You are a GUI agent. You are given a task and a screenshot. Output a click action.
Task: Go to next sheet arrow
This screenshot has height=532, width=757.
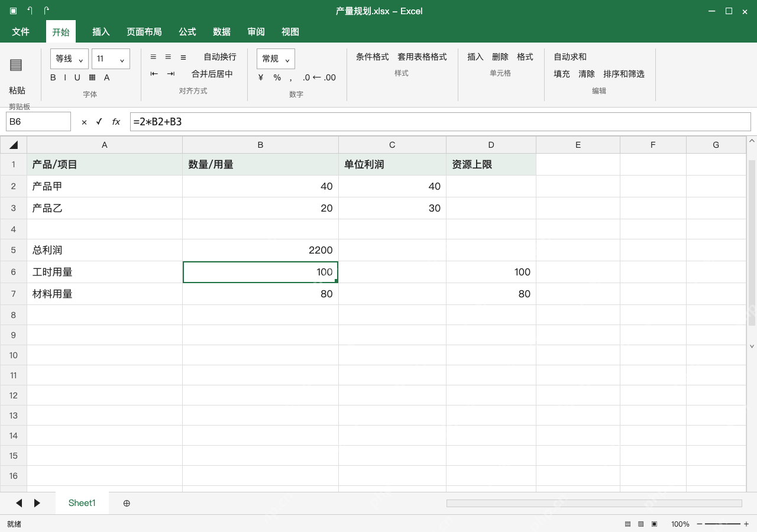point(37,503)
